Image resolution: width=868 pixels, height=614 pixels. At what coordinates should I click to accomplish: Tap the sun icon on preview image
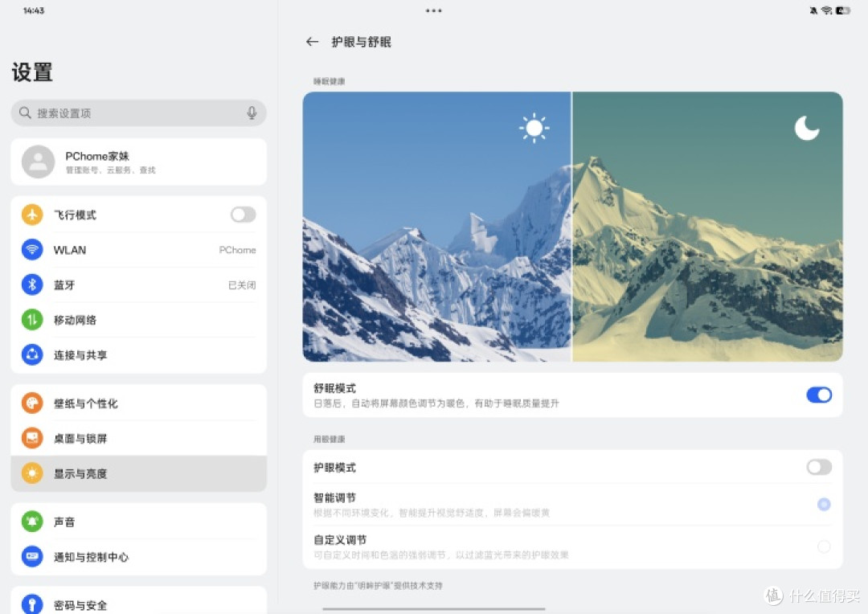534,128
